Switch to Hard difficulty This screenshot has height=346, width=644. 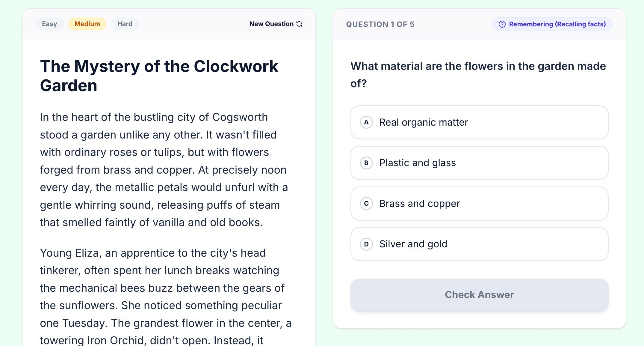pyautogui.click(x=125, y=24)
